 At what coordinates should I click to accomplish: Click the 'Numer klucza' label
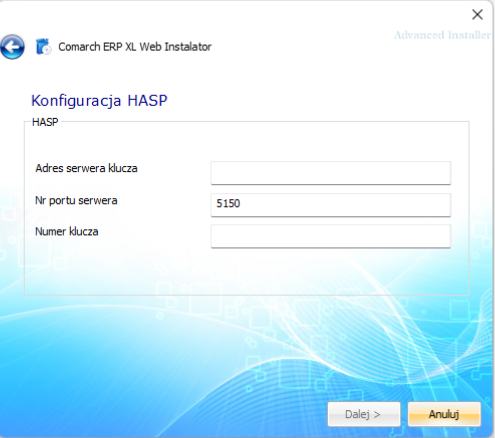pyautogui.click(x=67, y=232)
